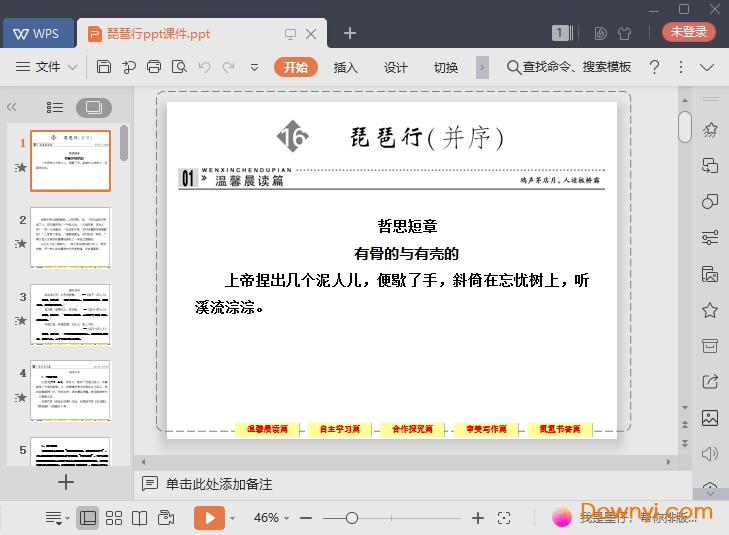Click the Undo arrow

coord(204,67)
